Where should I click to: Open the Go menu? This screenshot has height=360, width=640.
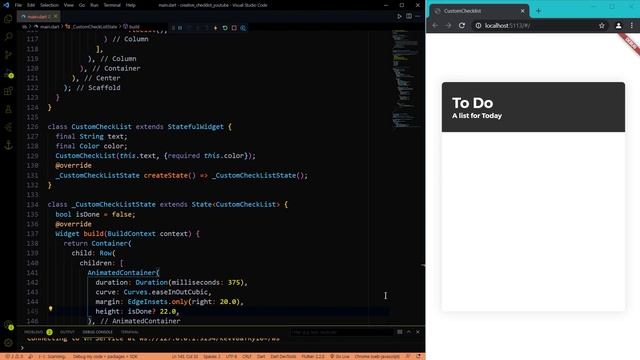point(82,5)
